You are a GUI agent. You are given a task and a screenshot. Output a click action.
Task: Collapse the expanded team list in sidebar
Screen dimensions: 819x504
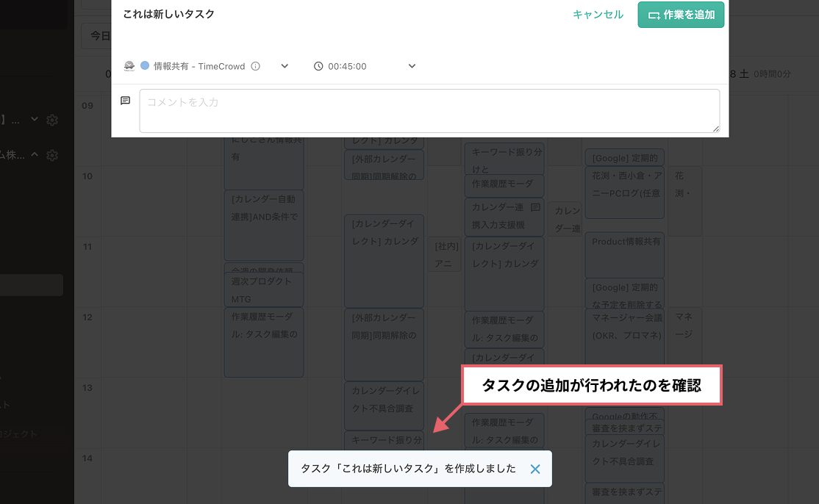click(34, 155)
